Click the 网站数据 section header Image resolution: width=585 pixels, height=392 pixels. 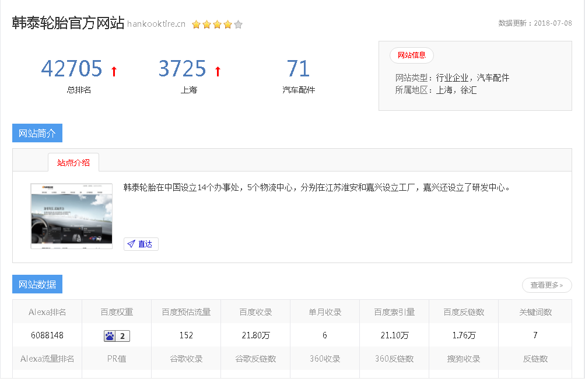coord(37,284)
